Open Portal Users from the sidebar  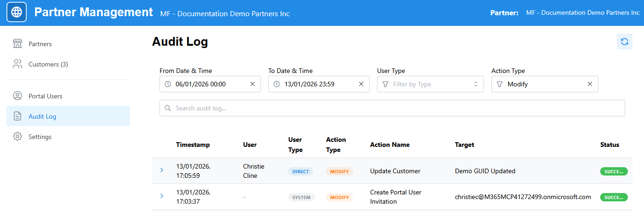point(45,96)
